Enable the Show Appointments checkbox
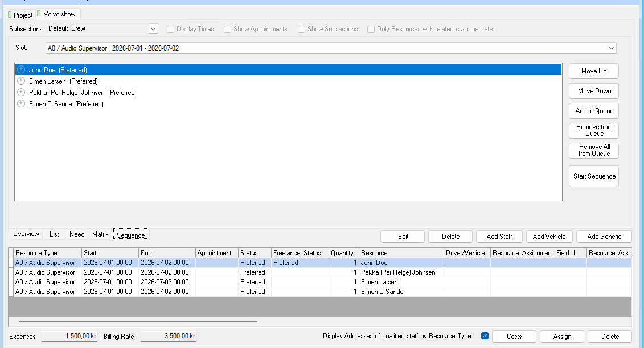The height and width of the screenshot is (348, 644). [228, 29]
